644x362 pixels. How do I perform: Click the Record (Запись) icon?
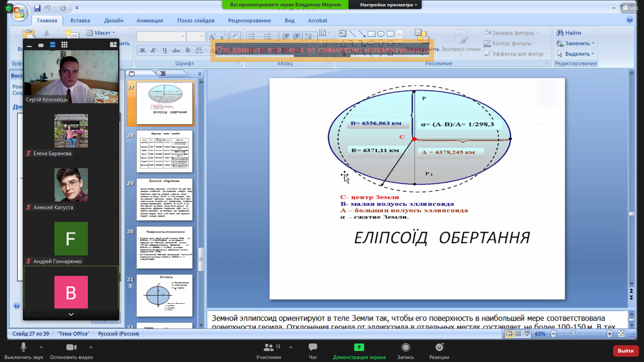406,347
